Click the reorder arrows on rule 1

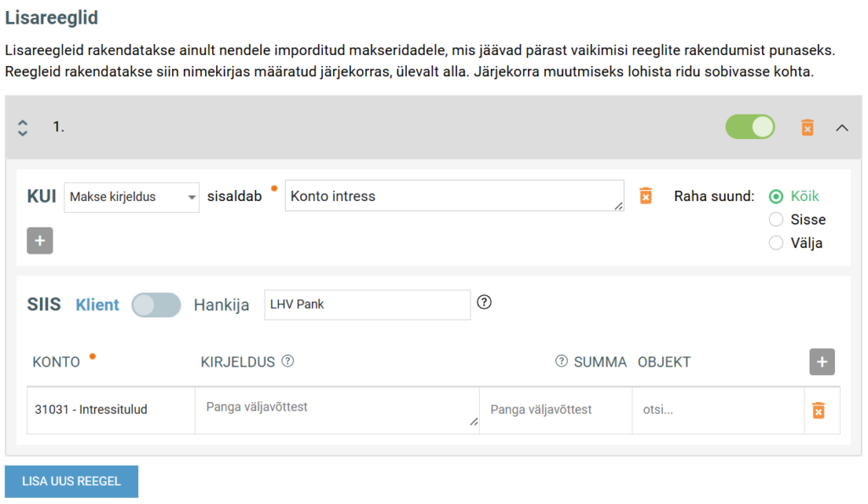[x=23, y=127]
